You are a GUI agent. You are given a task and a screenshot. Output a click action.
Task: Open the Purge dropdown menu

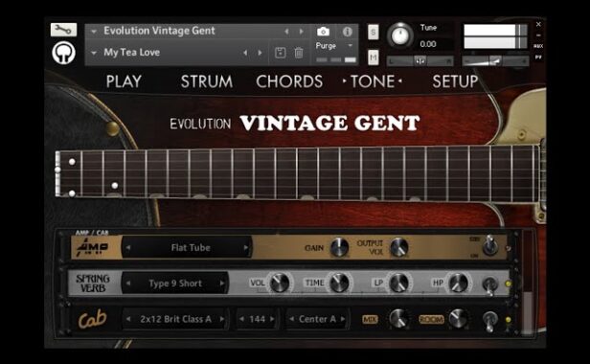(334, 46)
